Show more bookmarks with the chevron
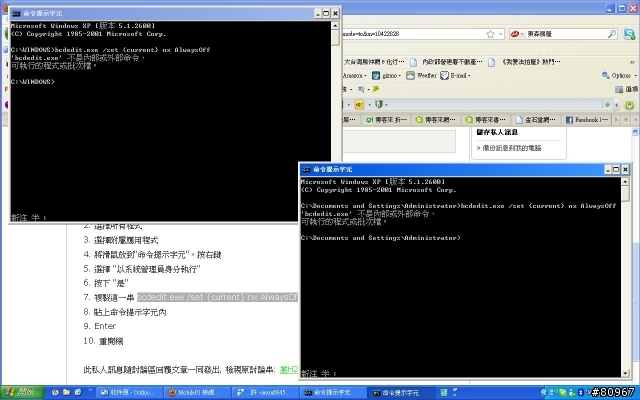The height and width of the screenshot is (400, 640). coord(632,62)
